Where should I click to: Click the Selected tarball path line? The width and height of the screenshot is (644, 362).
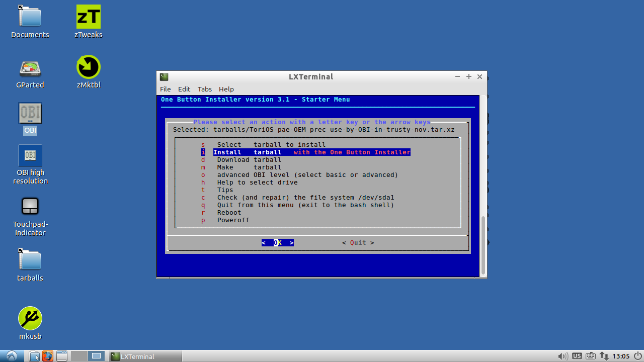pyautogui.click(x=314, y=130)
